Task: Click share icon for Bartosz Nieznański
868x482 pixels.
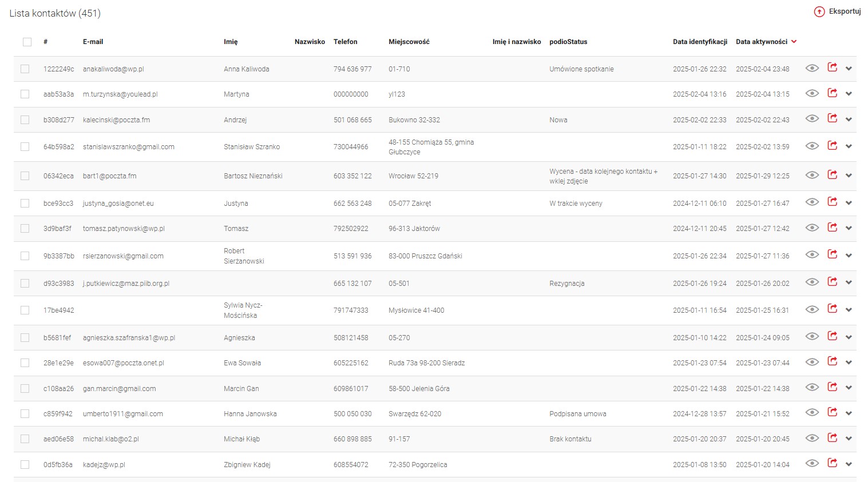Action: (x=833, y=175)
